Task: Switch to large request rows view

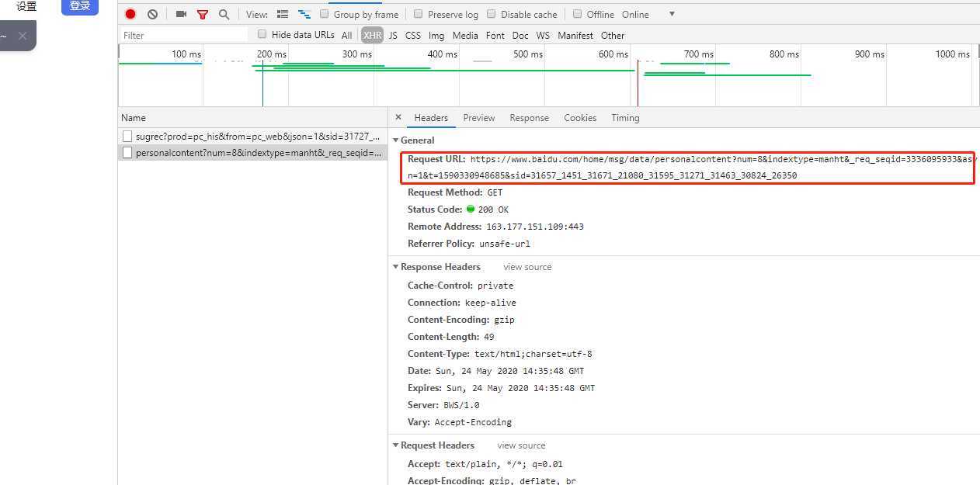Action: [283, 14]
